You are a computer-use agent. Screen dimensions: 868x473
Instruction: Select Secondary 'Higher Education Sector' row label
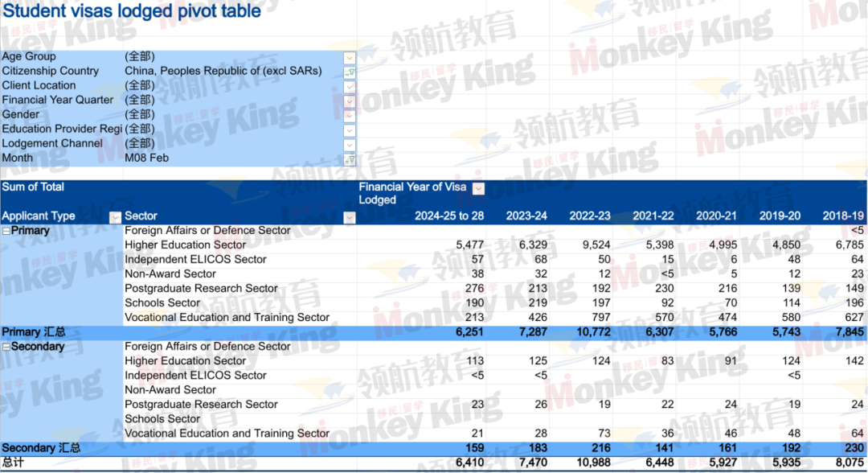pos(186,361)
